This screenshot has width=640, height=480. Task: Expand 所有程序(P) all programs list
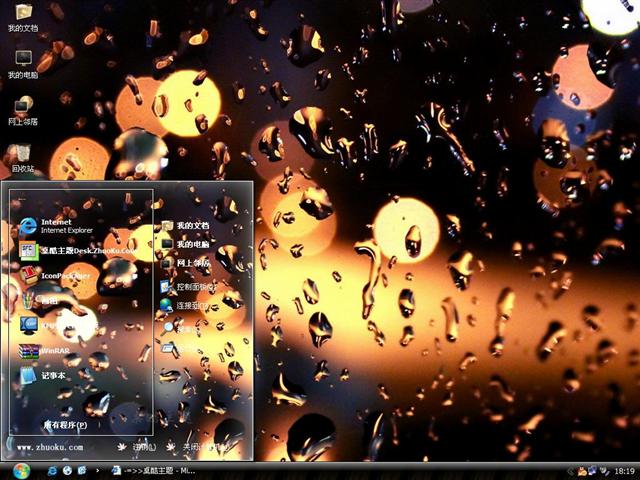[65, 425]
